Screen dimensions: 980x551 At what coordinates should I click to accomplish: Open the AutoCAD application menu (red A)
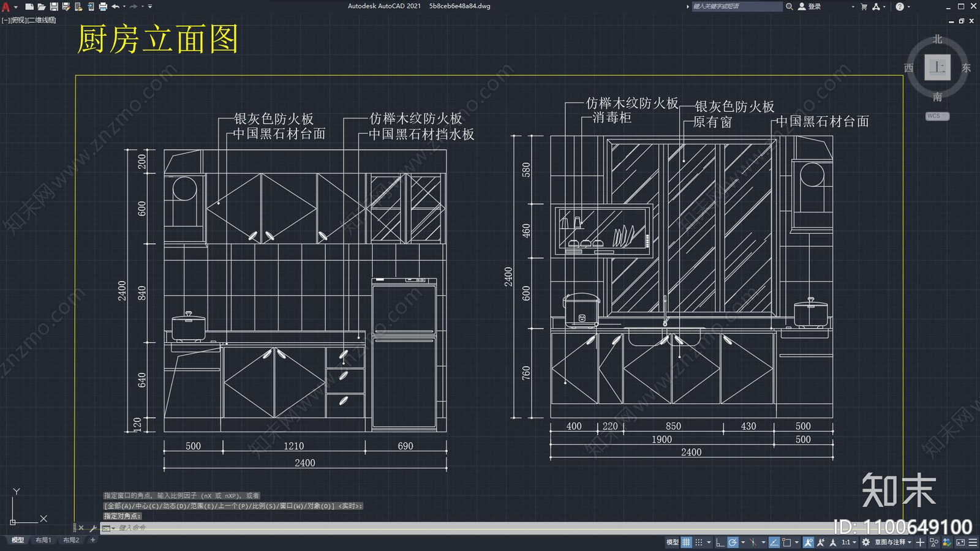[6, 6]
